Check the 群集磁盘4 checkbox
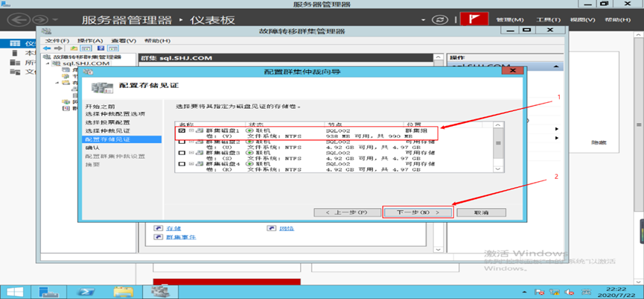 182,164
